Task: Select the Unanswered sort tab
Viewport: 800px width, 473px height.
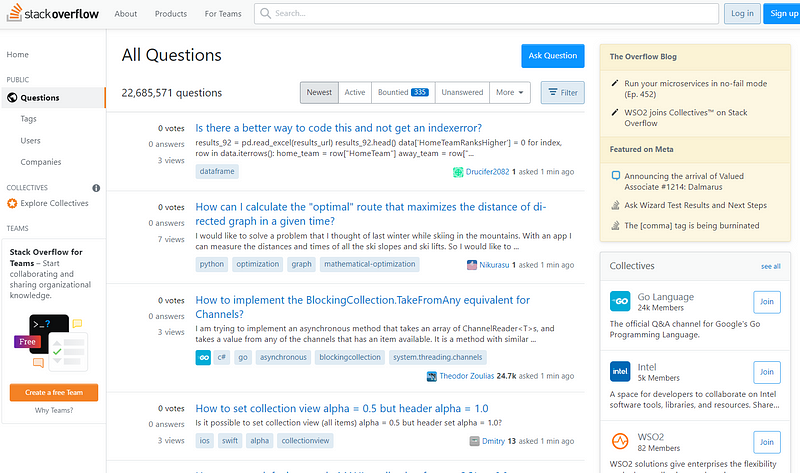Action: pos(462,92)
